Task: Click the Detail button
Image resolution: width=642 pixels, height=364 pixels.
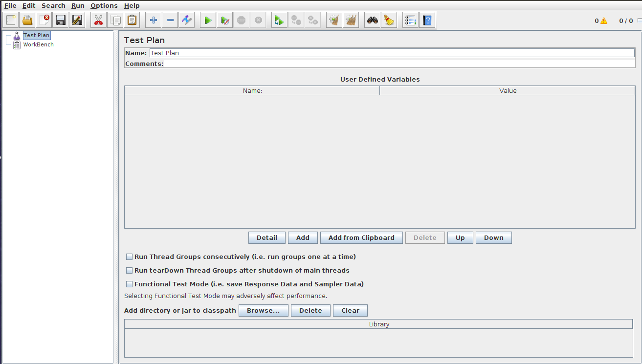Action: click(x=267, y=237)
